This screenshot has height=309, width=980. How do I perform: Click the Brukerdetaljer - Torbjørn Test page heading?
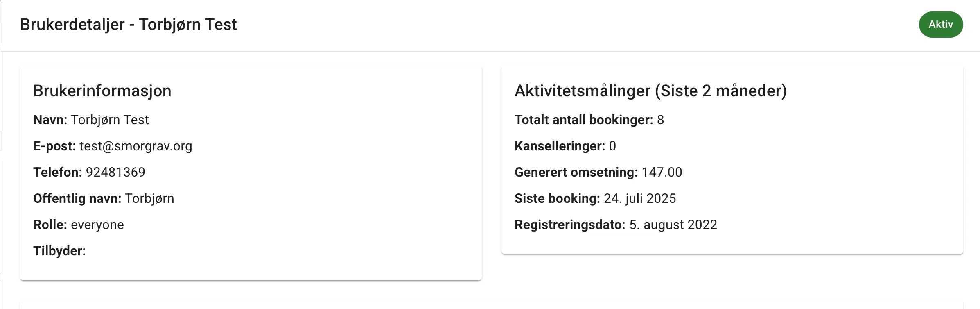129,25
